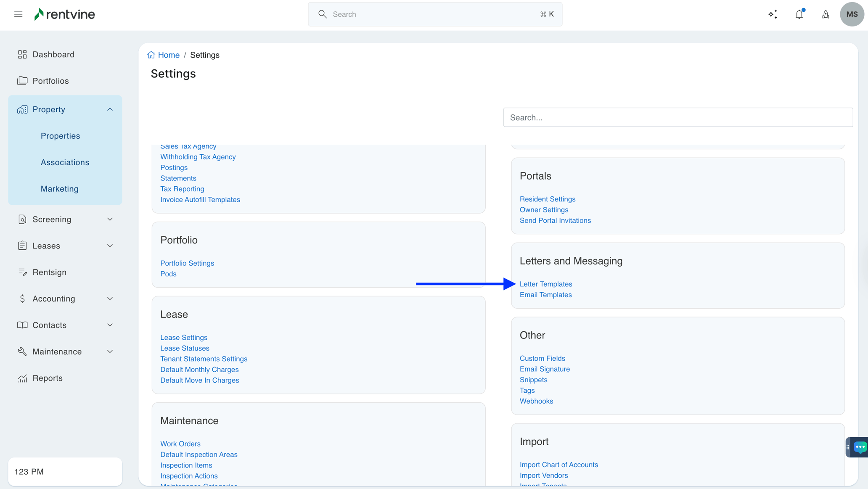Image resolution: width=868 pixels, height=489 pixels.
Task: Go to Dashboard in sidebar
Action: [53, 55]
